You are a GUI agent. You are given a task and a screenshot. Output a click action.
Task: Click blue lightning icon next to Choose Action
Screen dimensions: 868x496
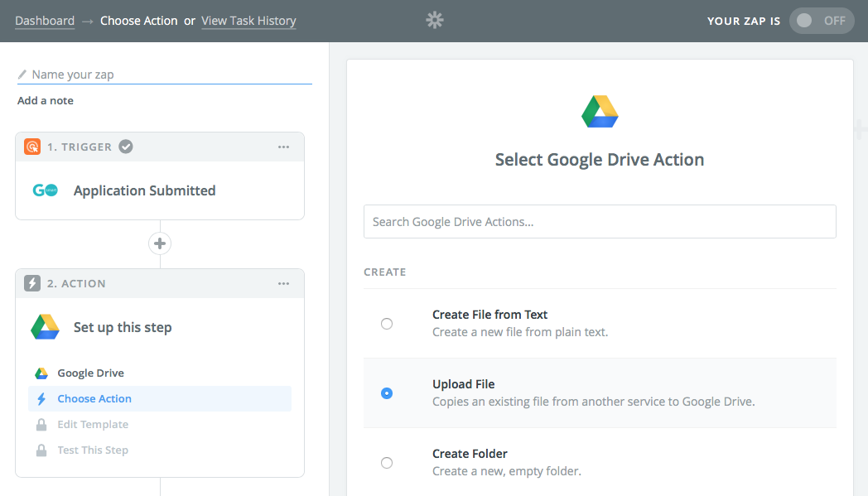point(41,398)
